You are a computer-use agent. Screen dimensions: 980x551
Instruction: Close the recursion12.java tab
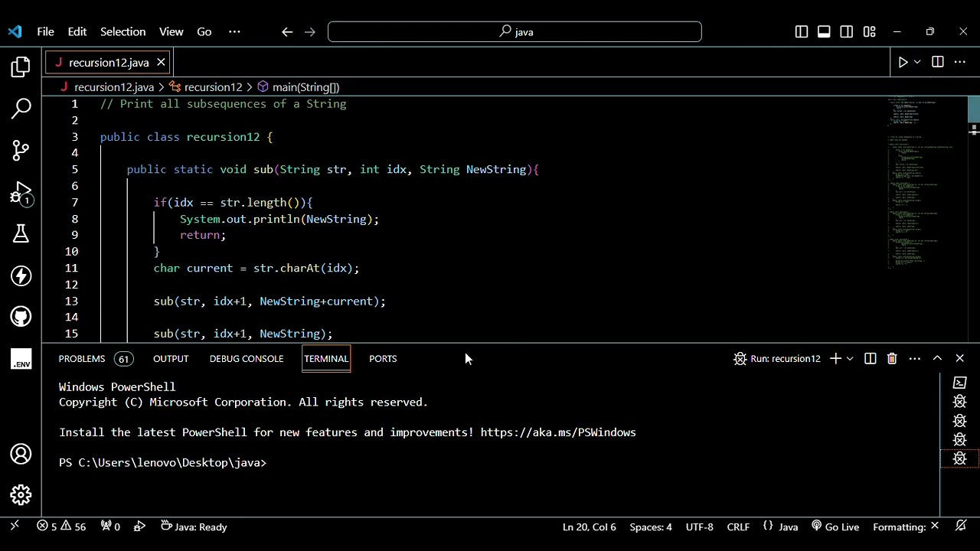click(x=161, y=62)
